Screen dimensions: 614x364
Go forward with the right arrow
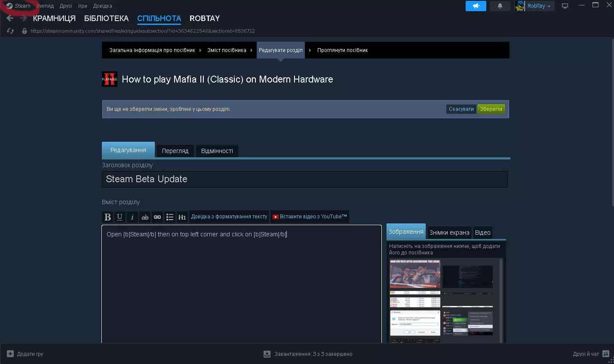coord(23,18)
